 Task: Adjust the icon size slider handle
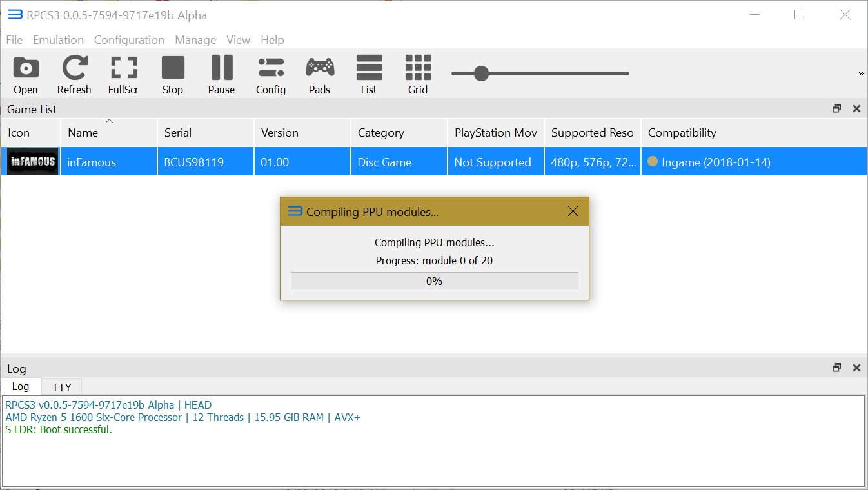[481, 73]
